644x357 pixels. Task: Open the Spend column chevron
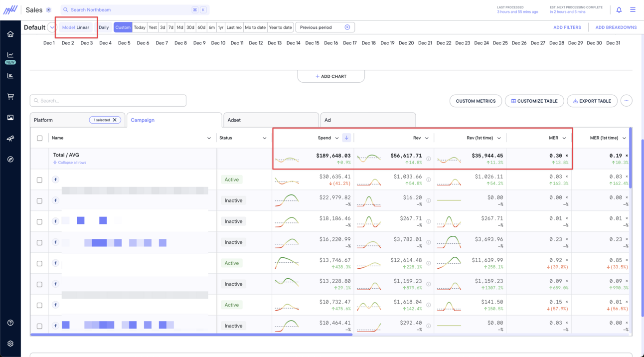coord(337,138)
